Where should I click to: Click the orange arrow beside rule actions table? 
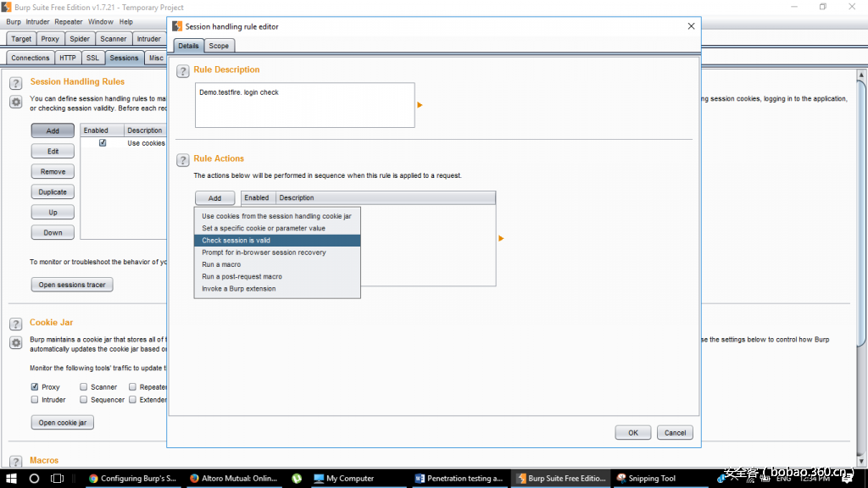(x=501, y=238)
